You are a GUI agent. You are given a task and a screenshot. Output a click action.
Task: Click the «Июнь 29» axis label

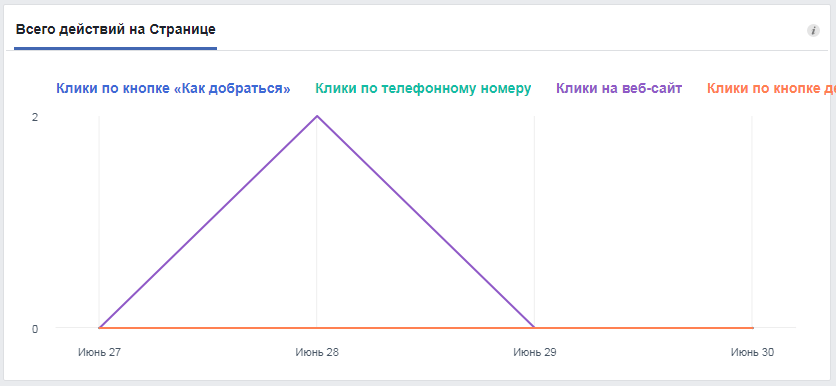535,352
